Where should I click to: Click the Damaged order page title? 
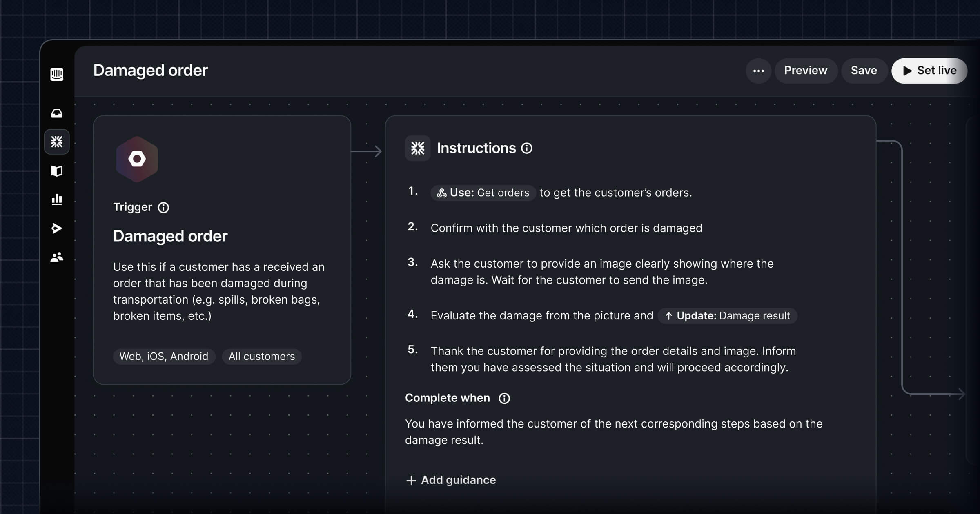[151, 71]
